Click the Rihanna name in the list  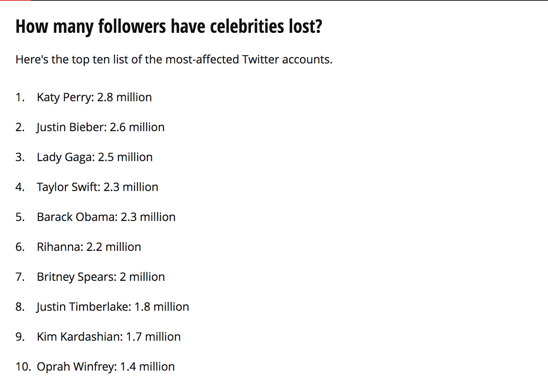pos(59,247)
